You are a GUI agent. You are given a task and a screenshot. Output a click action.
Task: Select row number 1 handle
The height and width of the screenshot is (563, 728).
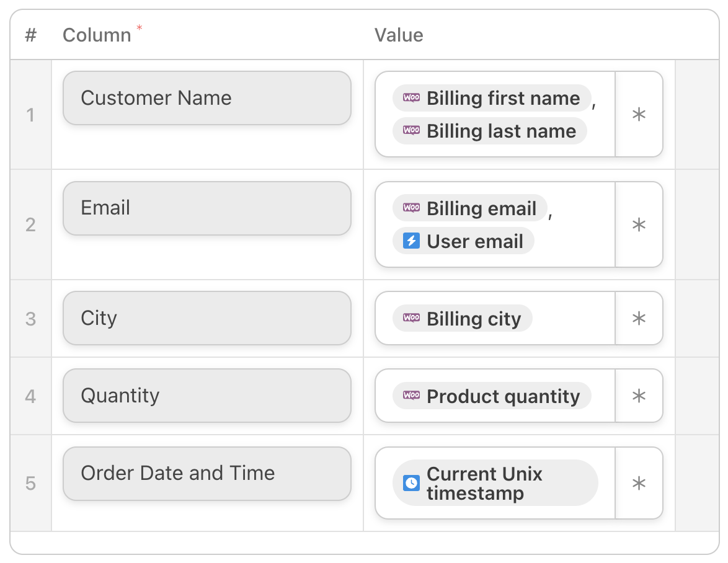click(30, 115)
